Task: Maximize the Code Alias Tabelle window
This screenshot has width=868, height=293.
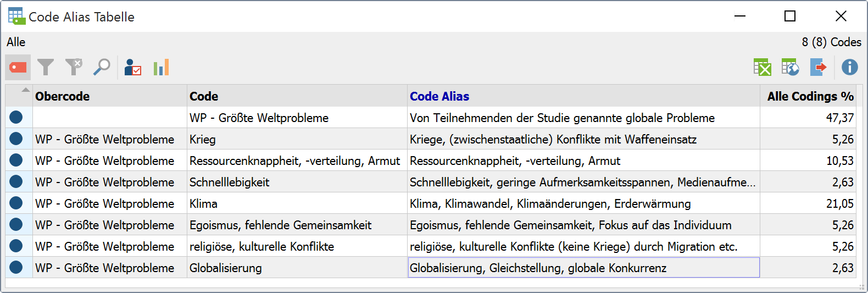Action: [790, 16]
